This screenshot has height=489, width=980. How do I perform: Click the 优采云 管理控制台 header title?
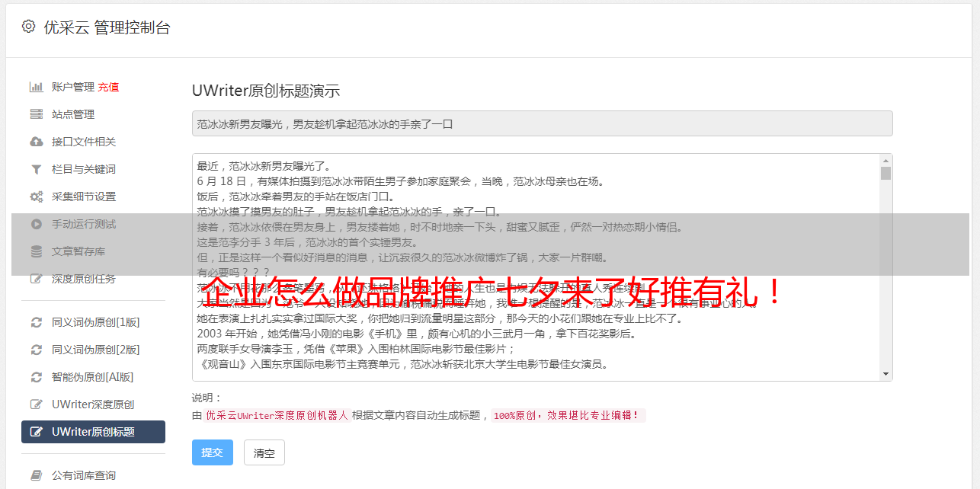pos(107,27)
